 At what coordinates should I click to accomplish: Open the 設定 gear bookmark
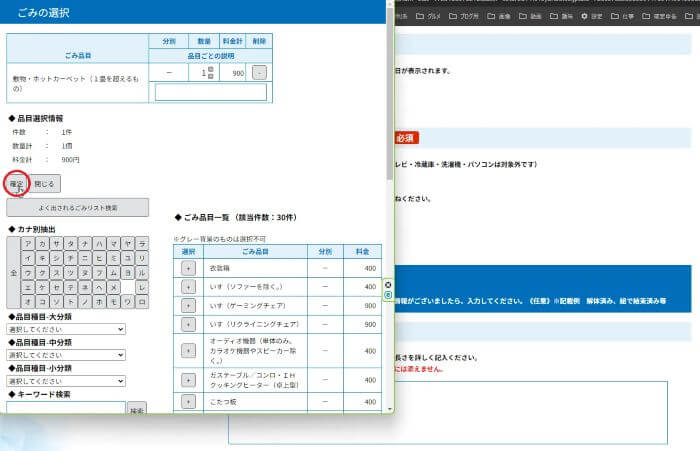point(592,16)
